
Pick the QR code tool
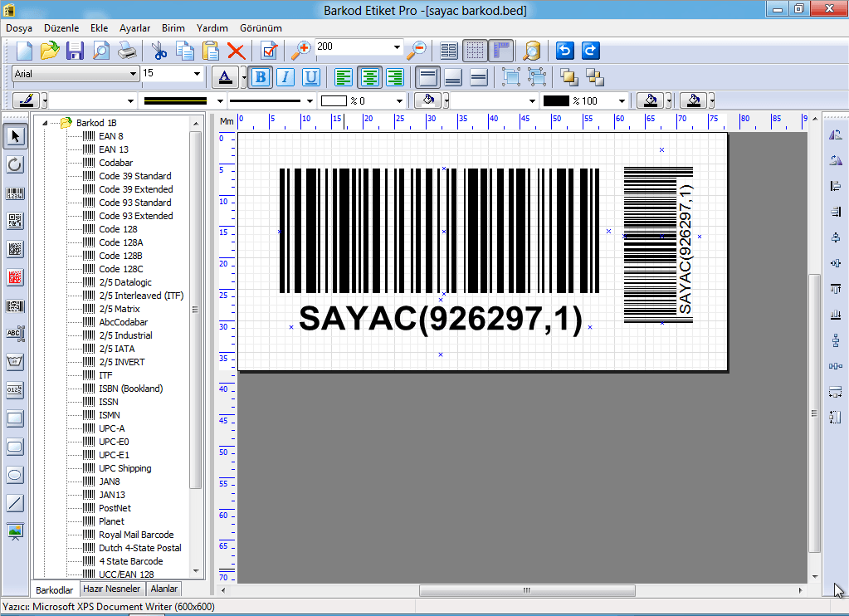[x=15, y=221]
